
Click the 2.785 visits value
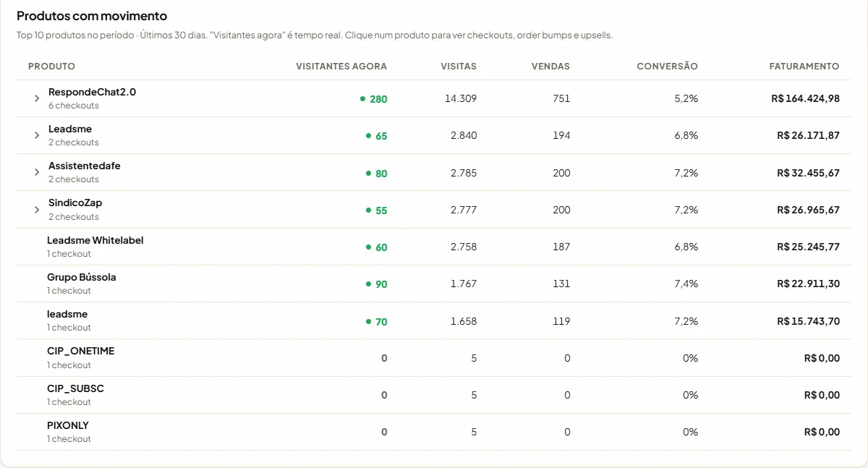tap(464, 173)
